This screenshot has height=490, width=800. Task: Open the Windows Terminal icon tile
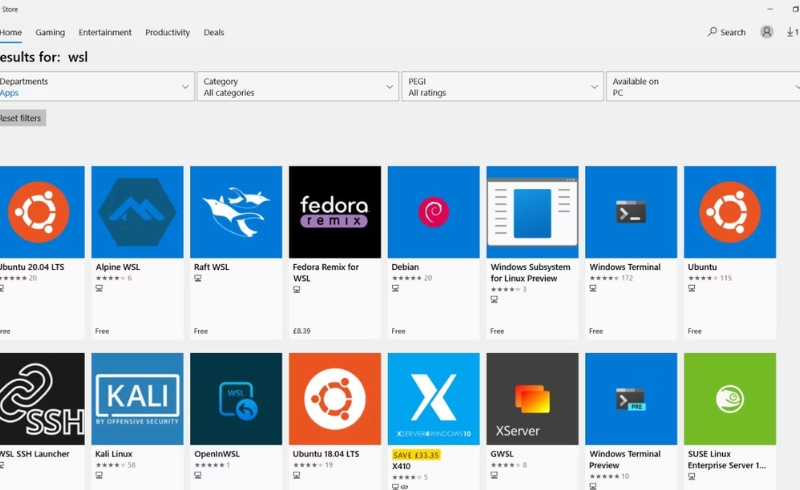pos(631,212)
